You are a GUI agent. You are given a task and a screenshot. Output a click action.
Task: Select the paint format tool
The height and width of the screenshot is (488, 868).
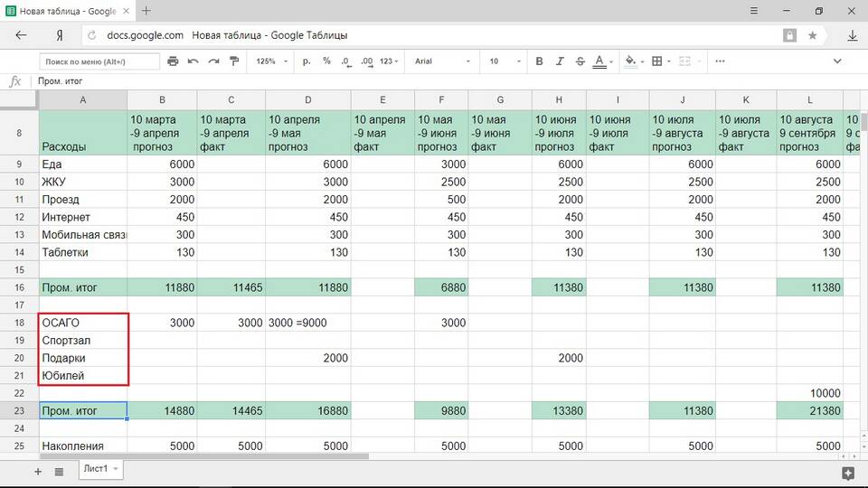tap(234, 61)
